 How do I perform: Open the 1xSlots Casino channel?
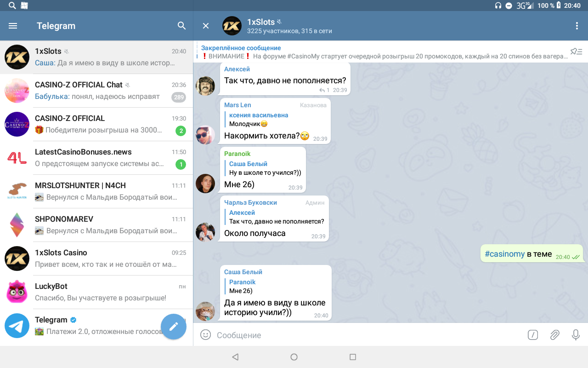point(96,259)
